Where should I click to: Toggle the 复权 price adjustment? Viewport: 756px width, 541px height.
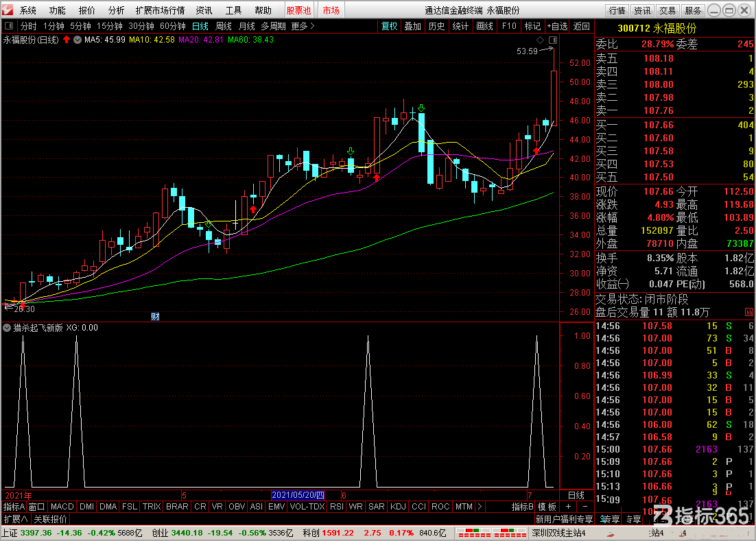(x=389, y=26)
